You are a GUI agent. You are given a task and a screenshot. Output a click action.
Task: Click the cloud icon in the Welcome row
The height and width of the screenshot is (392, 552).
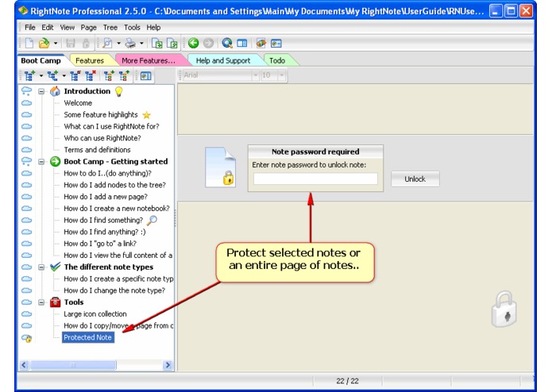pyautogui.click(x=27, y=103)
